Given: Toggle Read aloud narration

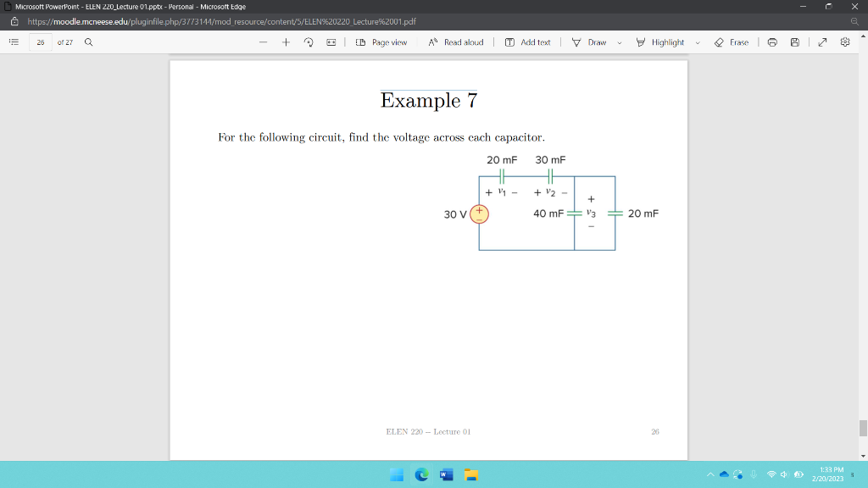Looking at the screenshot, I should point(456,42).
